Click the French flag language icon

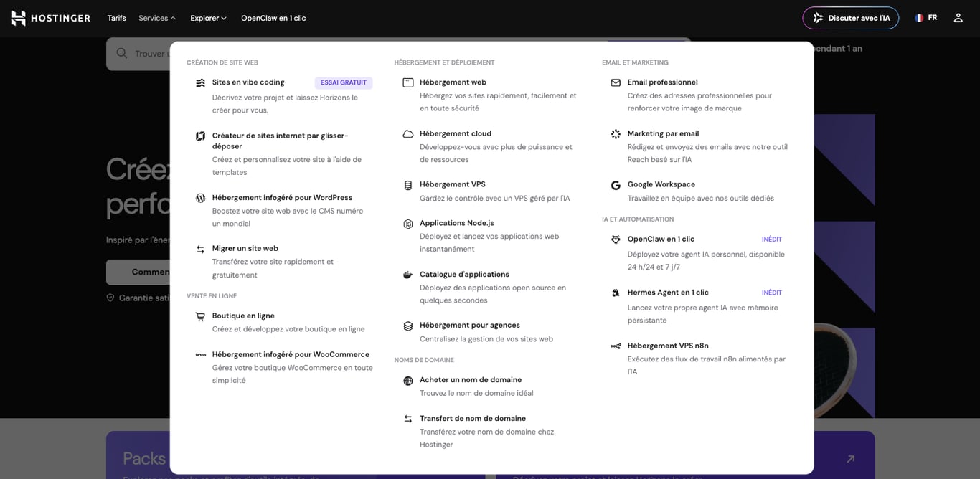919,18
